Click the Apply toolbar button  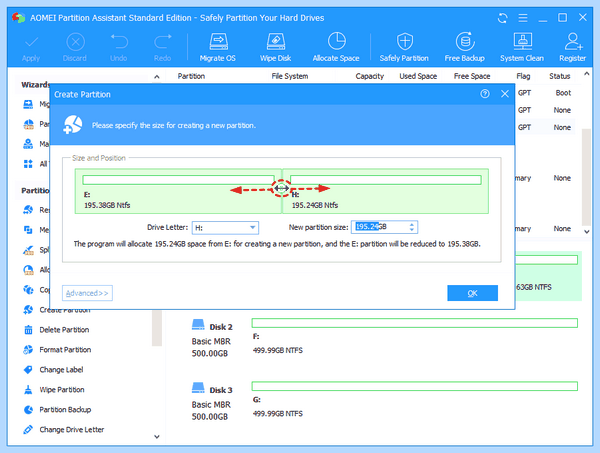pos(31,47)
